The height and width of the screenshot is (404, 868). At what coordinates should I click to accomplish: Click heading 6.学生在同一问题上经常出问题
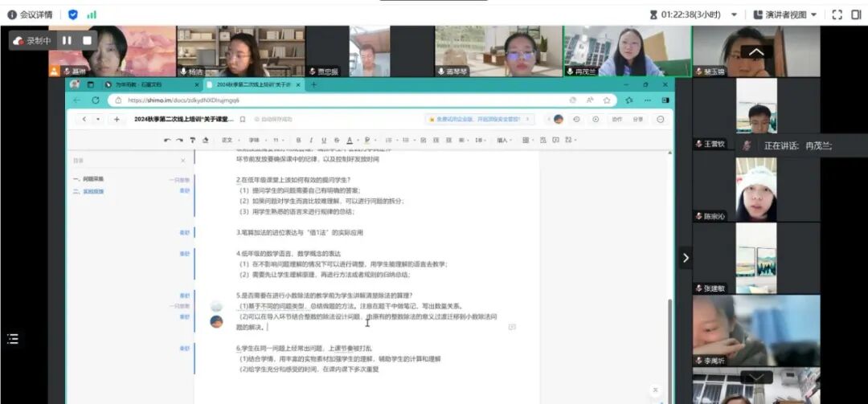click(x=305, y=348)
